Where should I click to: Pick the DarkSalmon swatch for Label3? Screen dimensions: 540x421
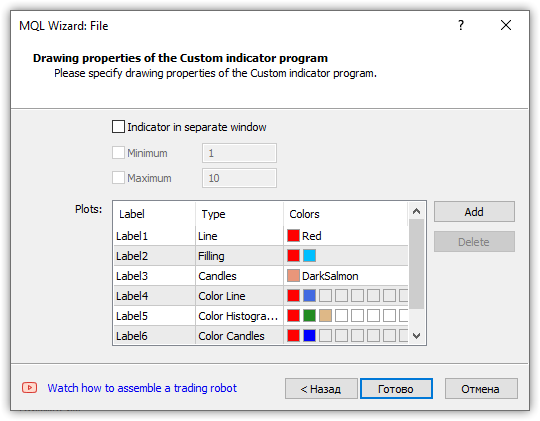click(x=293, y=276)
